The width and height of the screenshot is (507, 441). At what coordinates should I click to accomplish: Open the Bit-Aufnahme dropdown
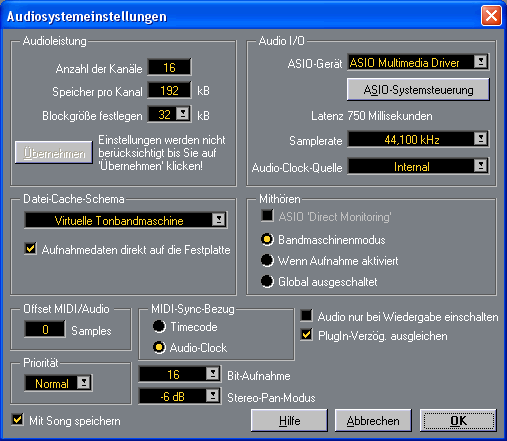tap(180, 374)
